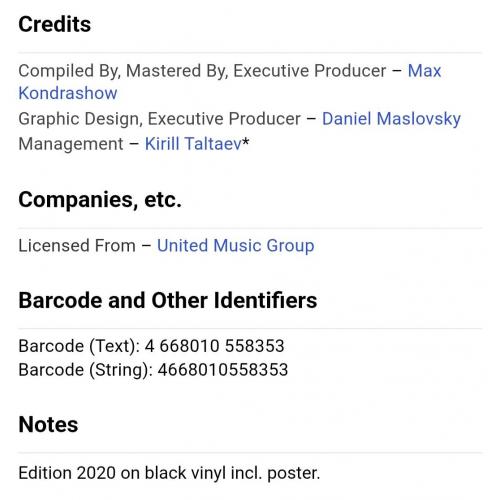The width and height of the screenshot is (500, 500).
Task: Click the 'Management' role label
Action: (x=71, y=144)
